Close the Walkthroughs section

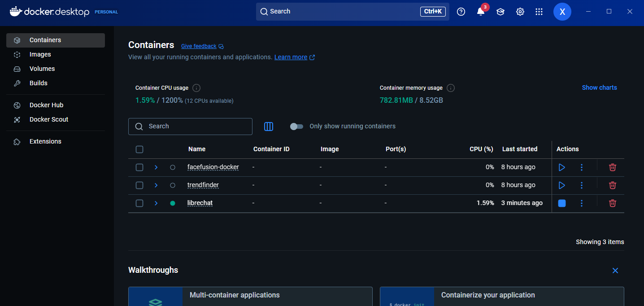click(615, 271)
